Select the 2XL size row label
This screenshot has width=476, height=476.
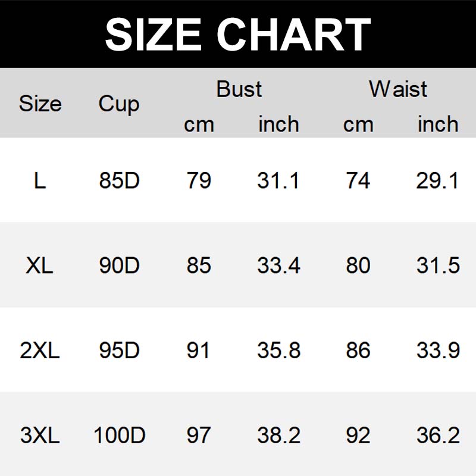coord(40,350)
